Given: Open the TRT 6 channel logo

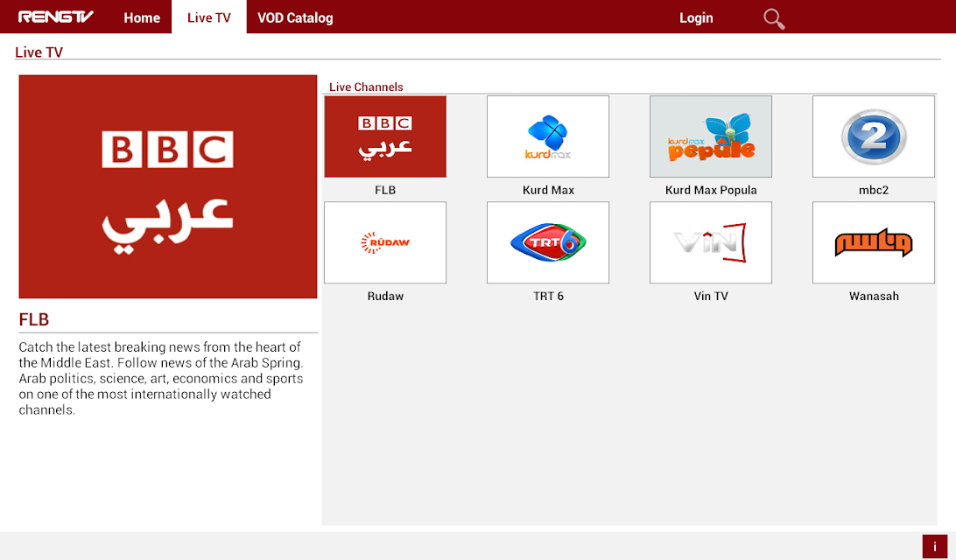Looking at the screenshot, I should click(x=548, y=242).
